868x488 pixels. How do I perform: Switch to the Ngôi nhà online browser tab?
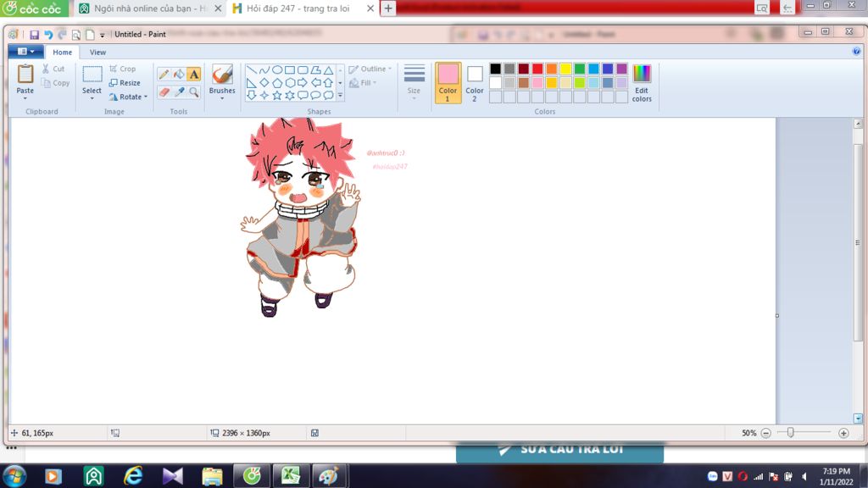pyautogui.click(x=149, y=8)
